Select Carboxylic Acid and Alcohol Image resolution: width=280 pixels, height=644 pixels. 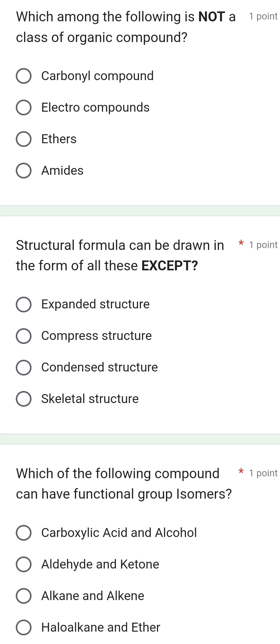(x=23, y=533)
